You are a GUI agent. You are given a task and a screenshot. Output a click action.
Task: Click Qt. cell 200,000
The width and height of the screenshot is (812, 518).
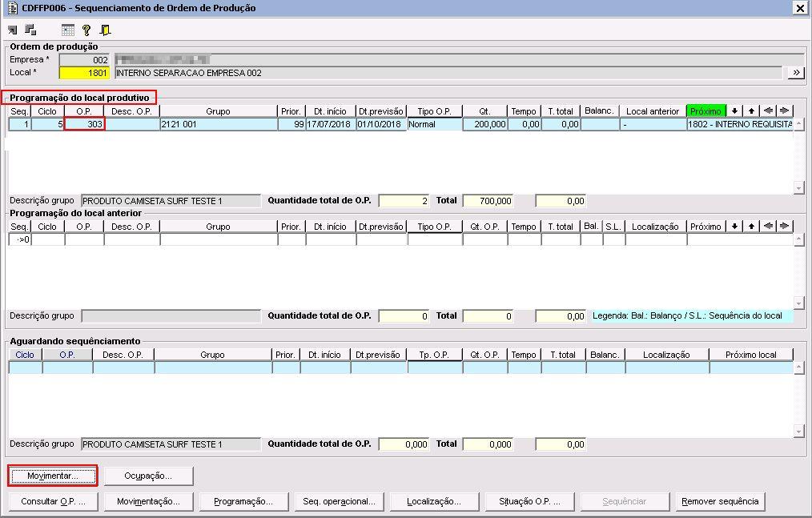(484, 124)
